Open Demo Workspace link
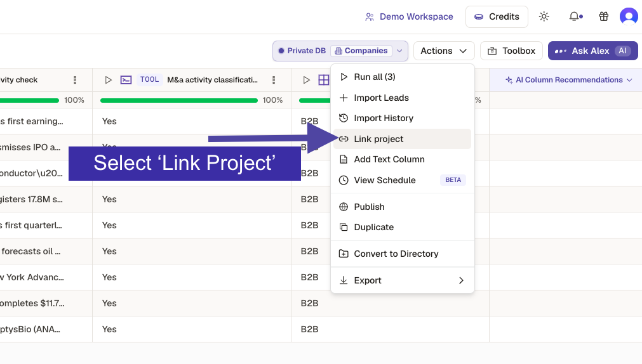Screen dimensions: 642x364 click(409, 16)
